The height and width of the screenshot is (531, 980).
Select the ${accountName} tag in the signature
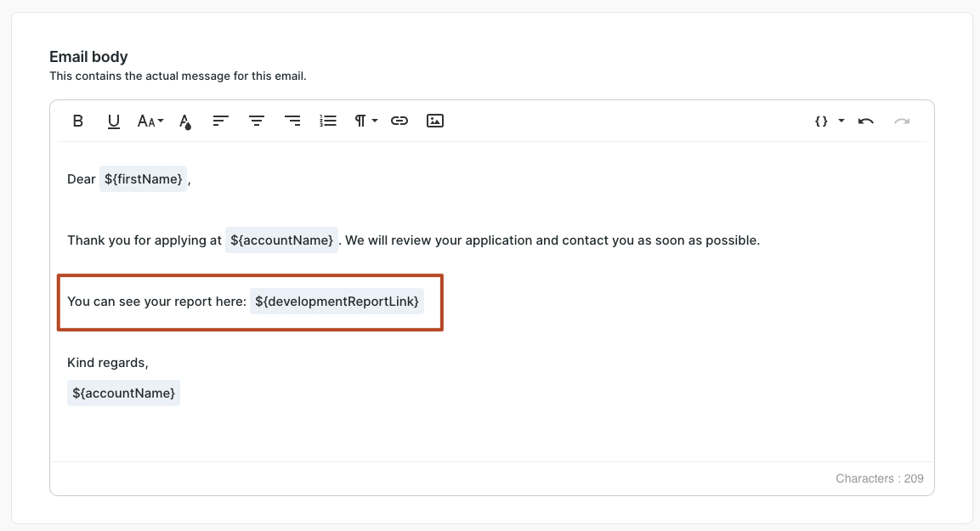pyautogui.click(x=123, y=393)
